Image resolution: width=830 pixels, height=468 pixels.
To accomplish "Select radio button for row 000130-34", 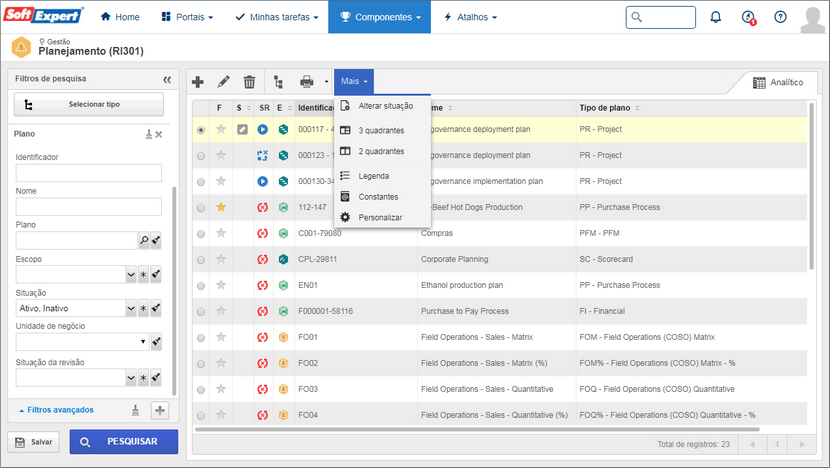I will coord(201,182).
